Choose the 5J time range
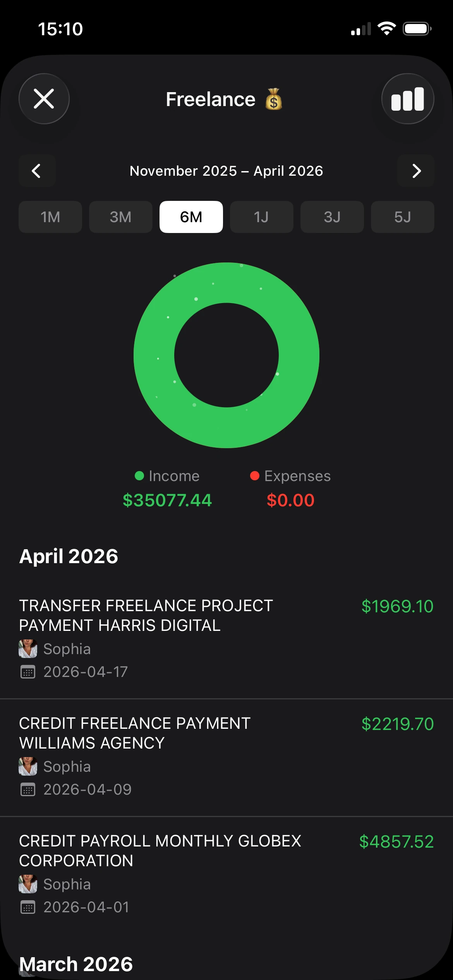Viewport: 453px width, 980px height. [x=403, y=217]
